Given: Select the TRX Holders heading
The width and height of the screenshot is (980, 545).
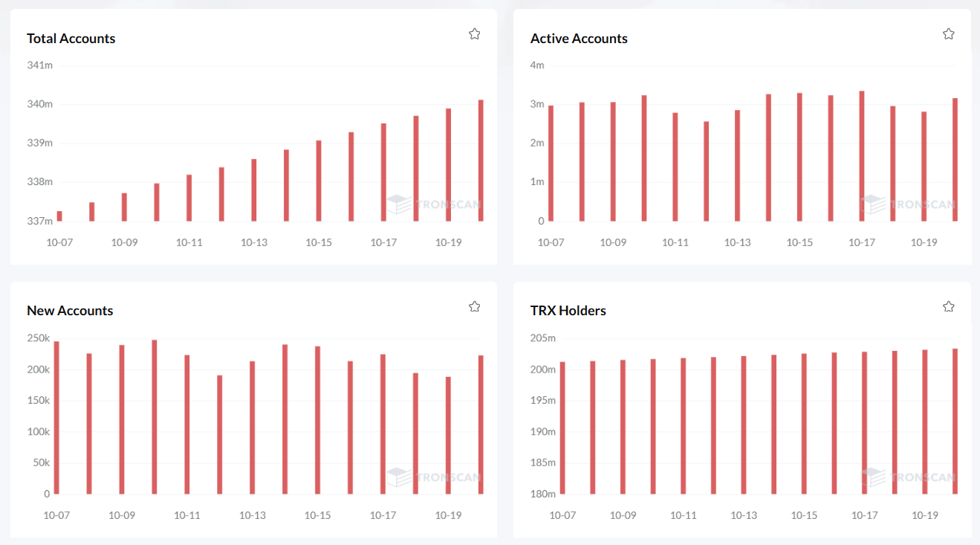Looking at the screenshot, I should click(568, 311).
